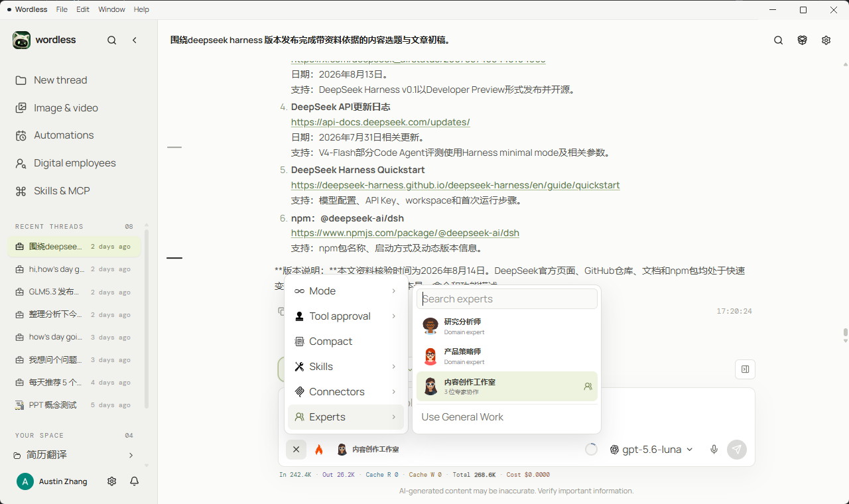Choose the 内容创作工作室 expert team
The width and height of the screenshot is (849, 504).
point(507,386)
